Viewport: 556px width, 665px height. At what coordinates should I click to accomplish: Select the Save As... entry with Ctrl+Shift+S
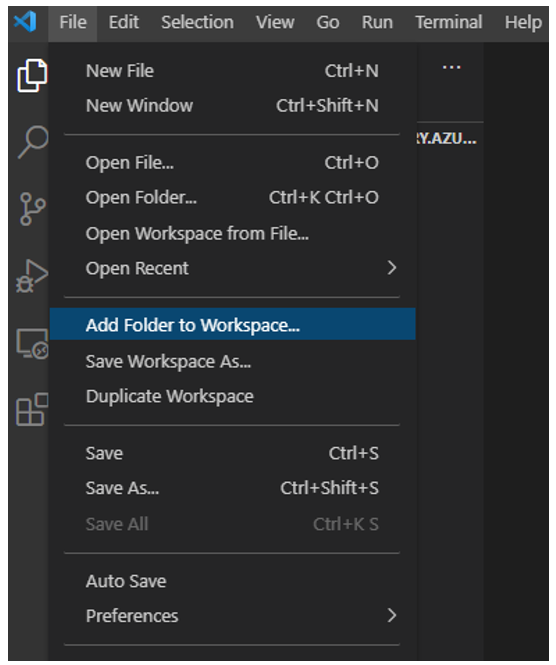(x=232, y=488)
